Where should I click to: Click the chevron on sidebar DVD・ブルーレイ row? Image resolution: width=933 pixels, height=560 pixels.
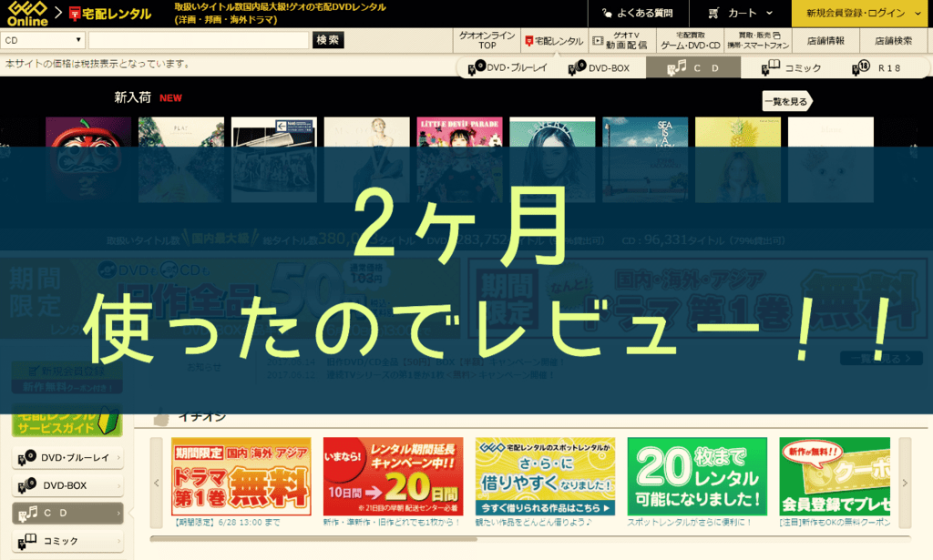coord(118,458)
